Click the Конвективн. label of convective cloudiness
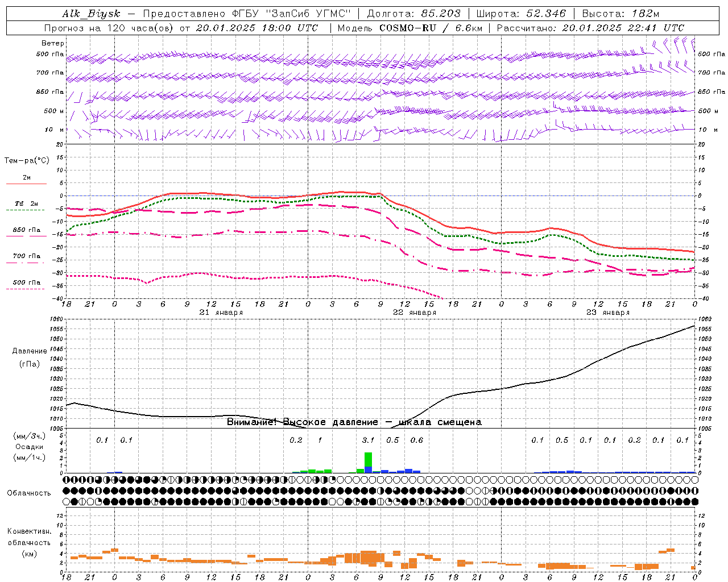 (29, 531)
